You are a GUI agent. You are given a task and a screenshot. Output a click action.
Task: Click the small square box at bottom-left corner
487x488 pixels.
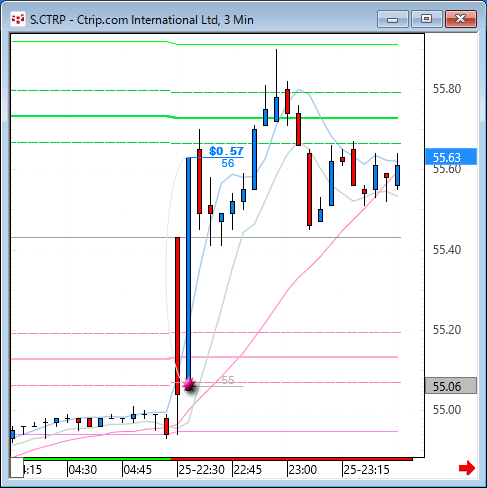16,467
